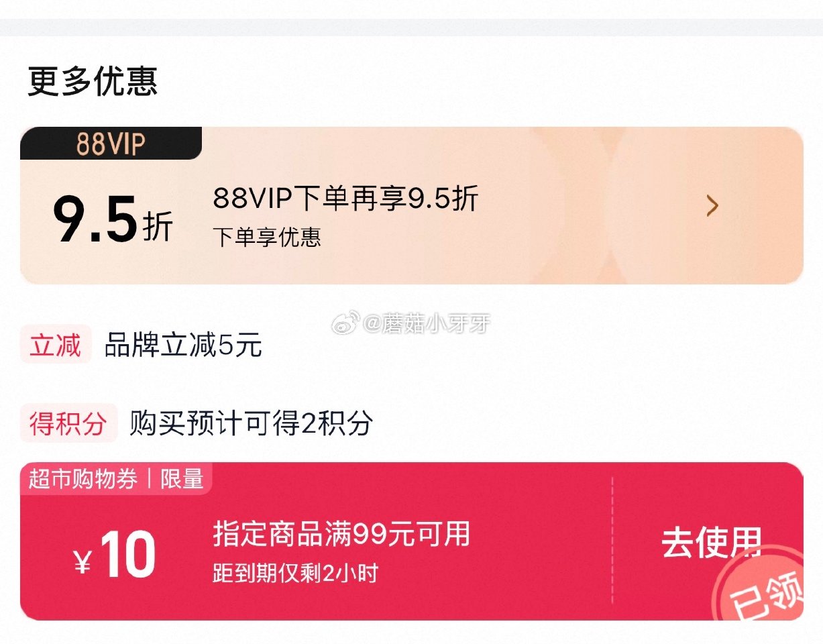Viewport: 823px width, 644px height.
Task: Click 指定商品满99元可用 coupon condition
Action: tap(341, 535)
